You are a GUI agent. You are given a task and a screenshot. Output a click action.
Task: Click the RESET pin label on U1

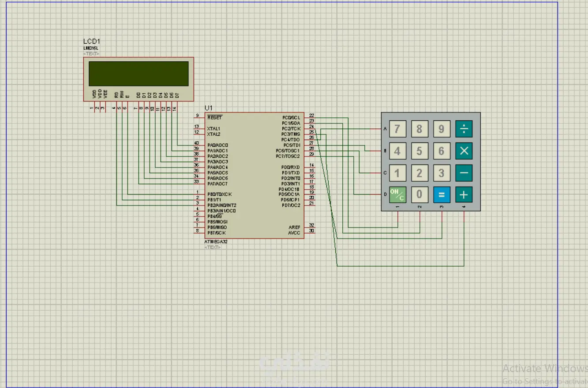(215, 118)
